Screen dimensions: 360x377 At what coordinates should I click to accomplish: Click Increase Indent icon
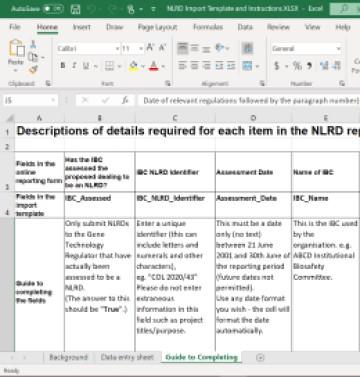click(x=231, y=66)
